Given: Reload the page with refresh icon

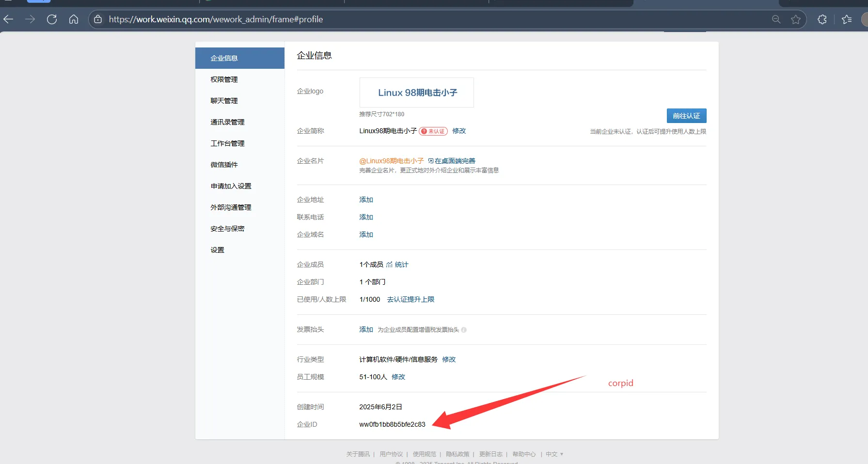Looking at the screenshot, I should 52,19.
